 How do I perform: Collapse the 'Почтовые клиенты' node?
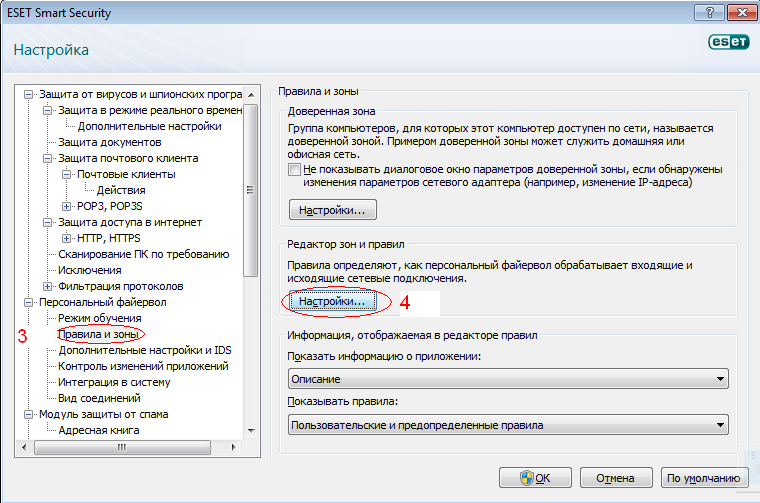pyautogui.click(x=66, y=174)
